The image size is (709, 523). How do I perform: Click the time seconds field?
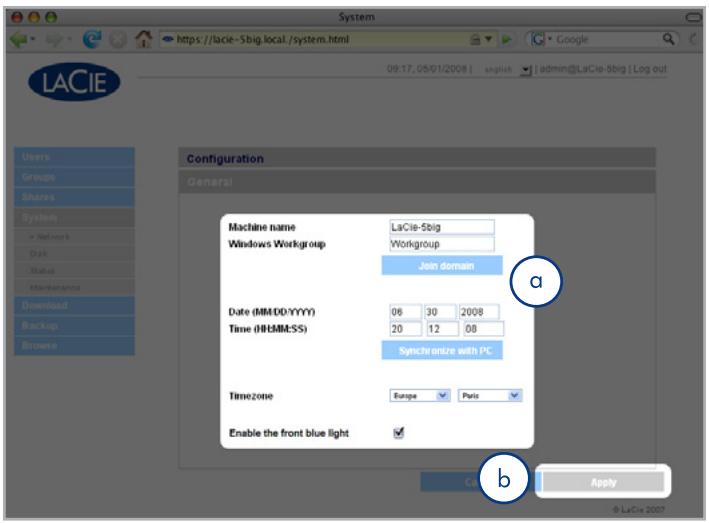(x=483, y=329)
